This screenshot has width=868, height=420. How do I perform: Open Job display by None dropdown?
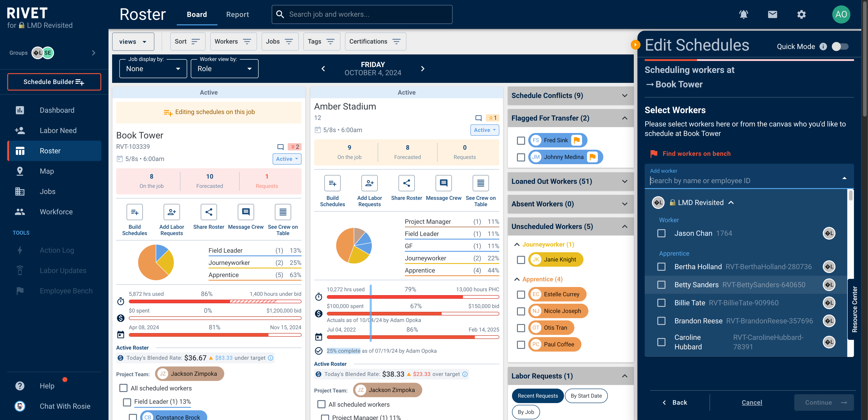153,69
